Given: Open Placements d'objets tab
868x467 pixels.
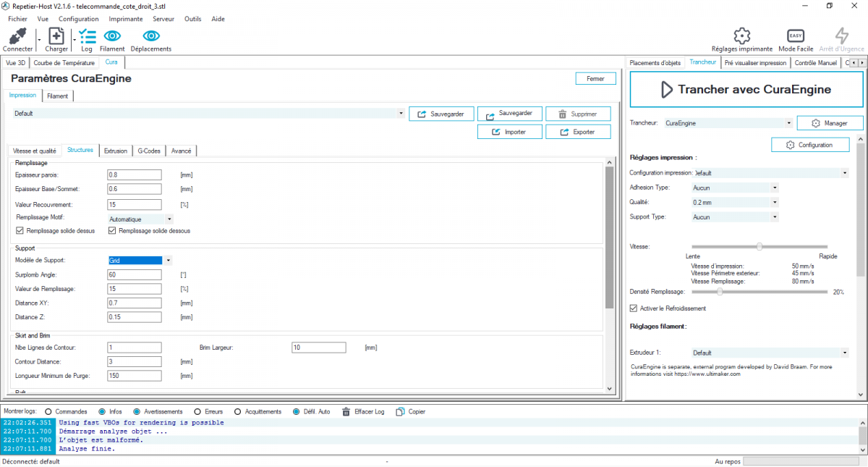Looking at the screenshot, I should 655,63.
